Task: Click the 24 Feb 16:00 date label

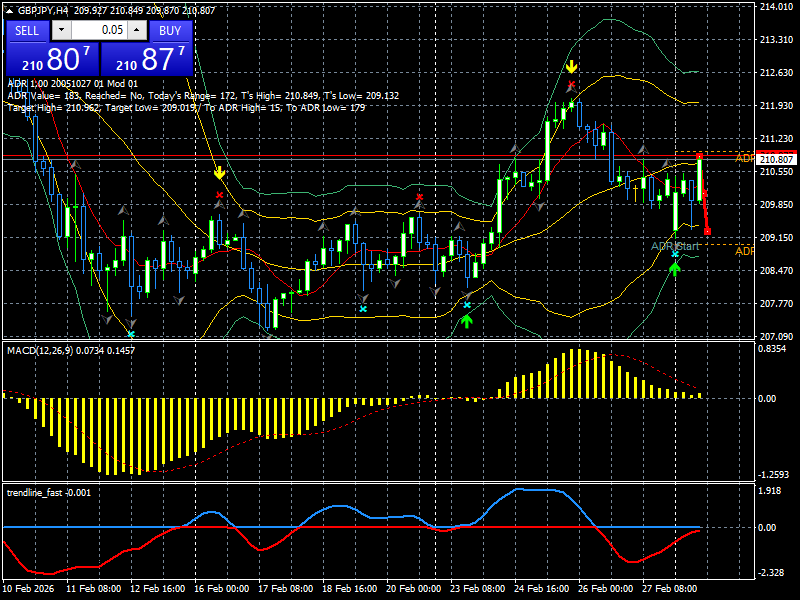Action: 542,588
